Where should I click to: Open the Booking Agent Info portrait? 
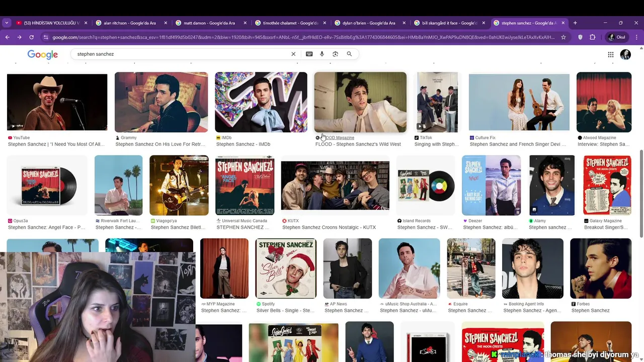[533, 268]
